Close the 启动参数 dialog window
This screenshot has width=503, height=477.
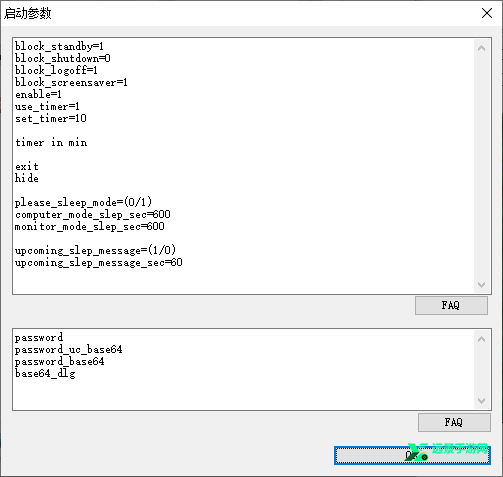click(x=487, y=13)
